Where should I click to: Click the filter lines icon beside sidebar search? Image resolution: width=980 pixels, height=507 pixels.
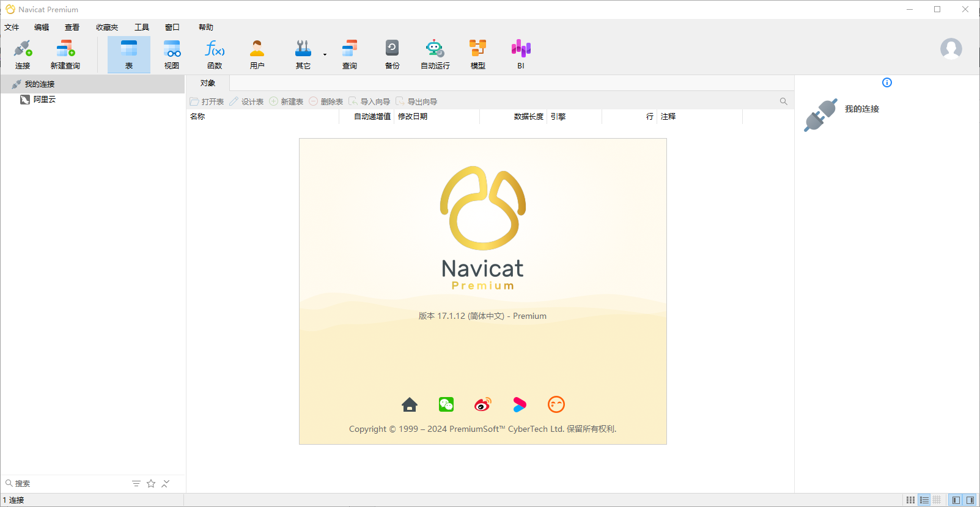[x=136, y=483]
